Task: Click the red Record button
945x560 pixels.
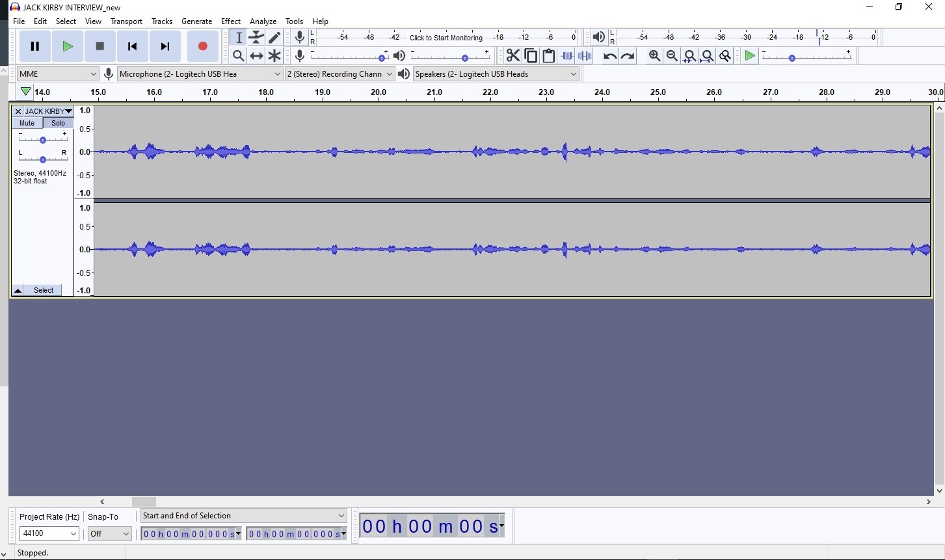Action: (x=203, y=46)
